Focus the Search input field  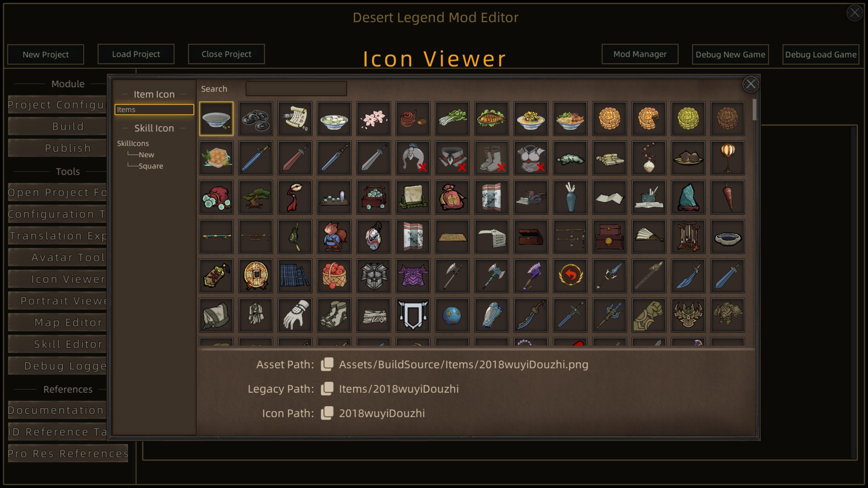tap(296, 89)
